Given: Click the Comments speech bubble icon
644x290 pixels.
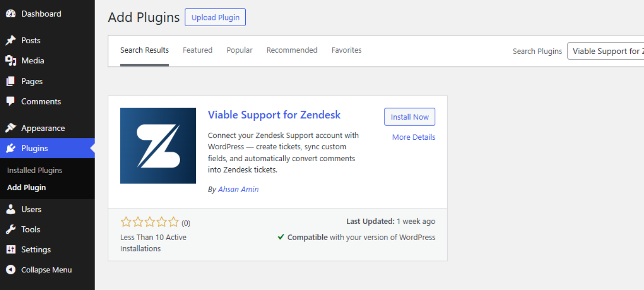Looking at the screenshot, I should (10, 101).
